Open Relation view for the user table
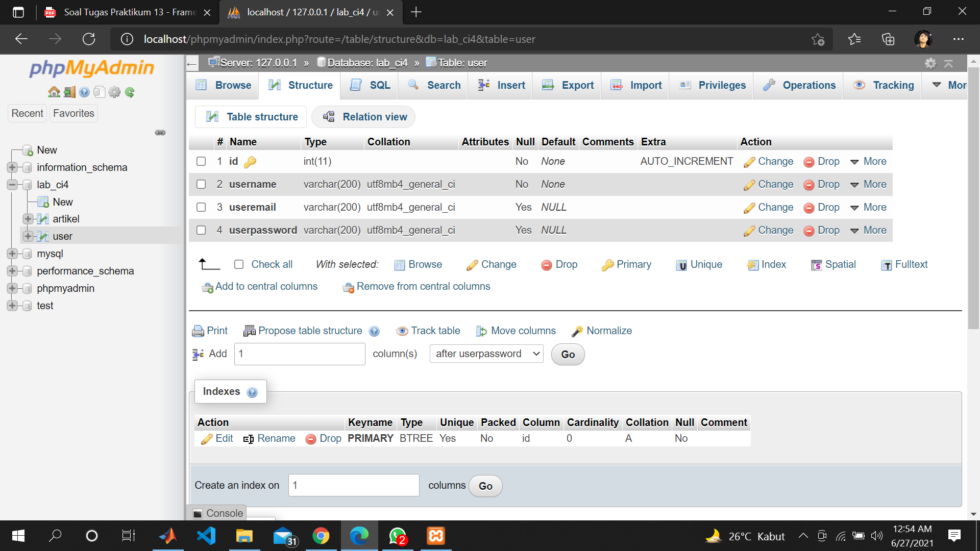Screen dimensions: 980x551 [363, 117]
